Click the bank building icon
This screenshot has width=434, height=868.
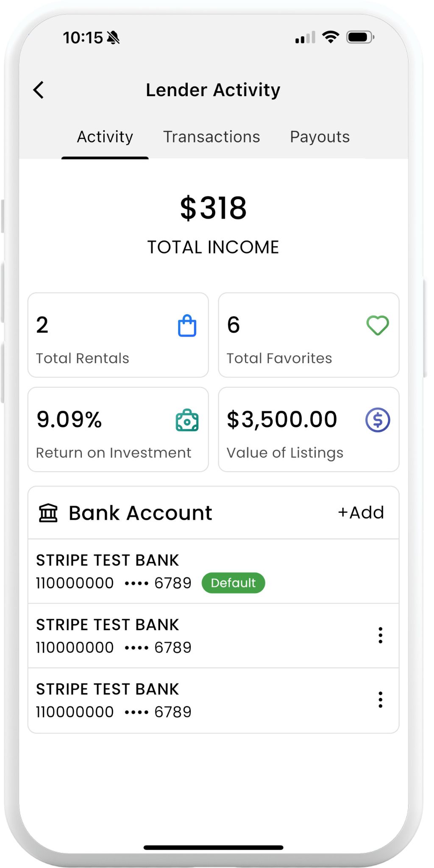(48, 513)
